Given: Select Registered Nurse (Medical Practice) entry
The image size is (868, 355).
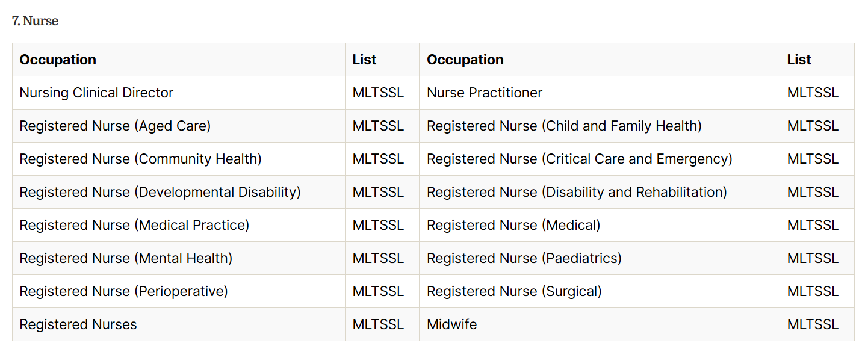Looking at the screenshot, I should (x=134, y=225).
